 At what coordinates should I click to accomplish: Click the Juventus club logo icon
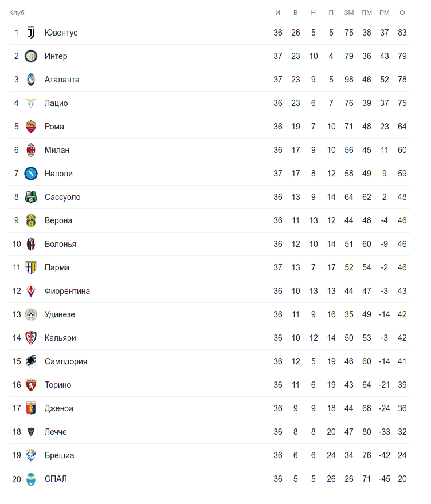(x=31, y=33)
